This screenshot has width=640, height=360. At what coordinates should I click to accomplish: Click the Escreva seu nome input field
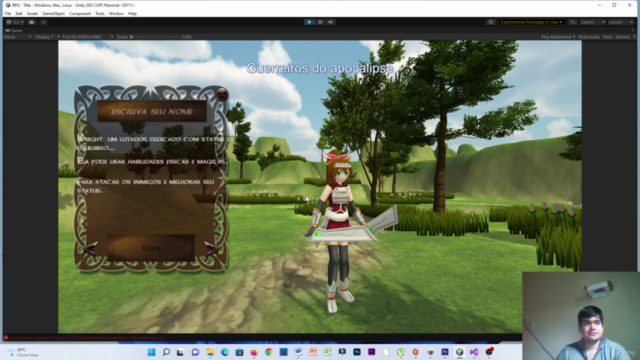point(152,111)
